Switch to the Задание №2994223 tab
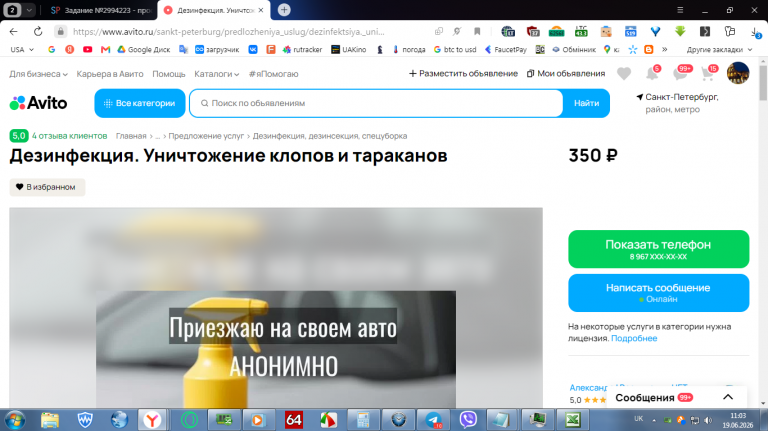The height and width of the screenshot is (431, 768). (100, 10)
